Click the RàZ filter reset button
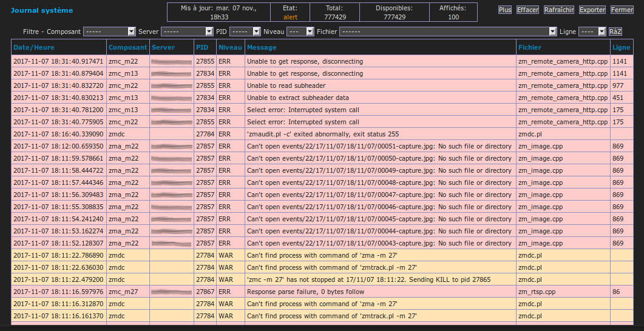Image resolution: width=644 pixels, height=331 pixels. pyautogui.click(x=615, y=32)
